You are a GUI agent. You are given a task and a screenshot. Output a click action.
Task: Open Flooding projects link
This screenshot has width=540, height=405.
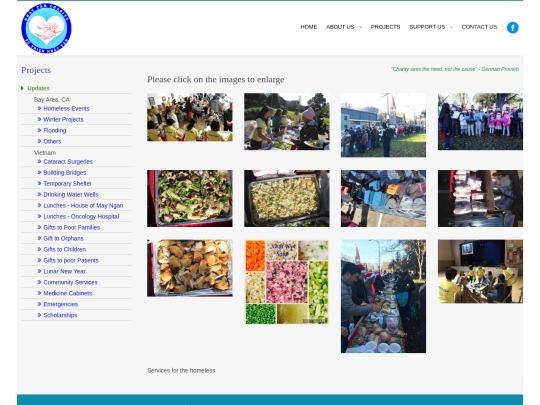click(55, 131)
